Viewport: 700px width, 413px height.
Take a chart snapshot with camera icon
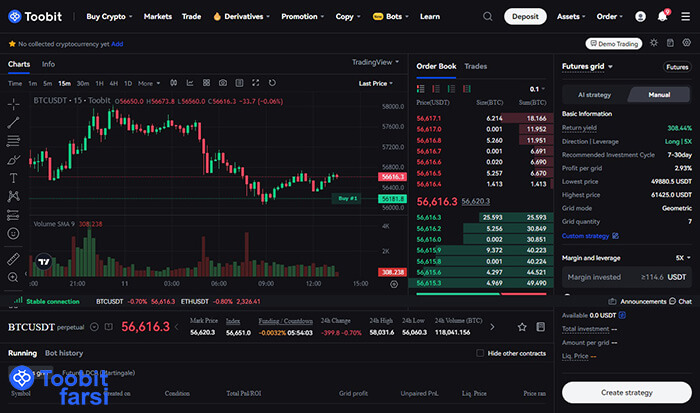(222, 83)
